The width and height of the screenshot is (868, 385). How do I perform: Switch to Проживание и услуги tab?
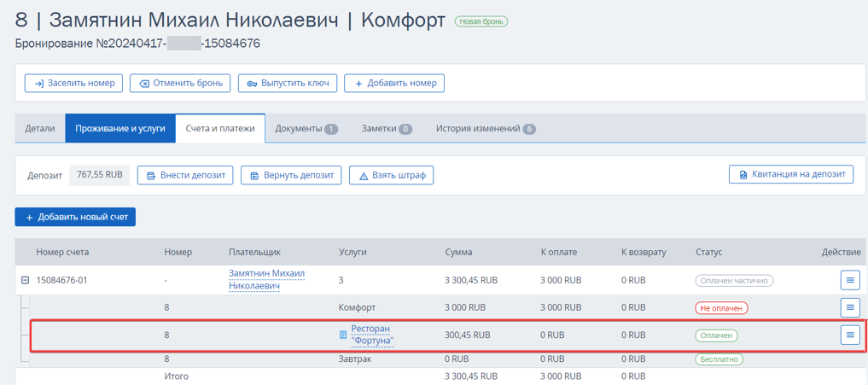[x=120, y=129]
